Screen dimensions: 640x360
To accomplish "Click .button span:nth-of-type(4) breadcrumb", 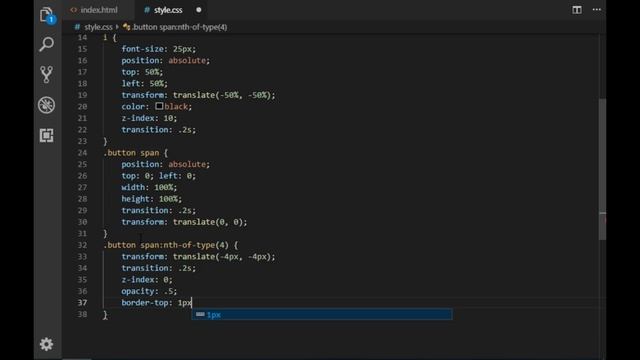I will (x=180, y=27).
